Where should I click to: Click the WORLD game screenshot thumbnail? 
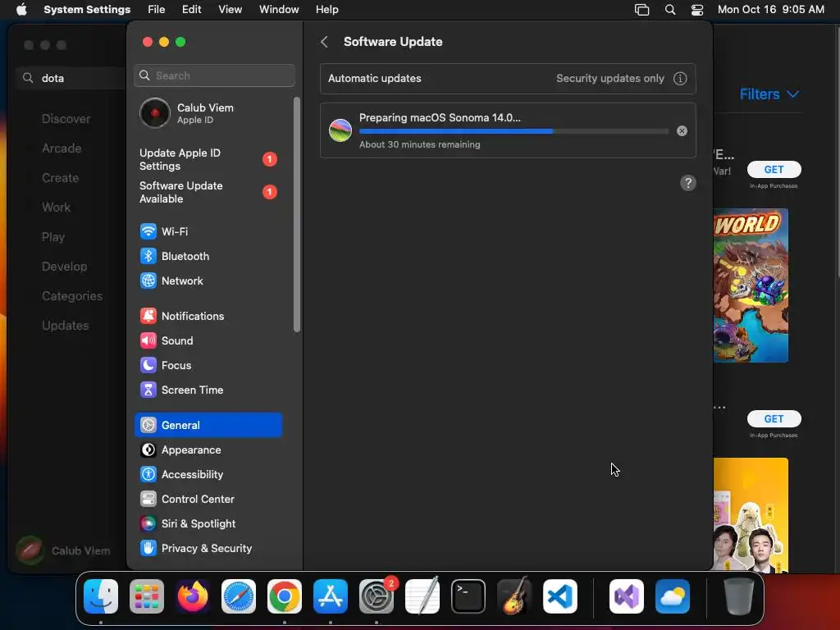[751, 285]
